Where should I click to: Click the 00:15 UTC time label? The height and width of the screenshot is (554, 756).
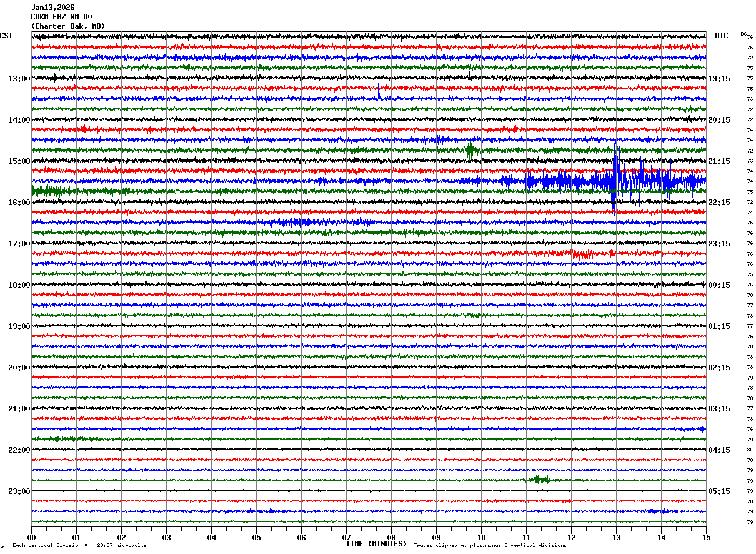click(719, 285)
